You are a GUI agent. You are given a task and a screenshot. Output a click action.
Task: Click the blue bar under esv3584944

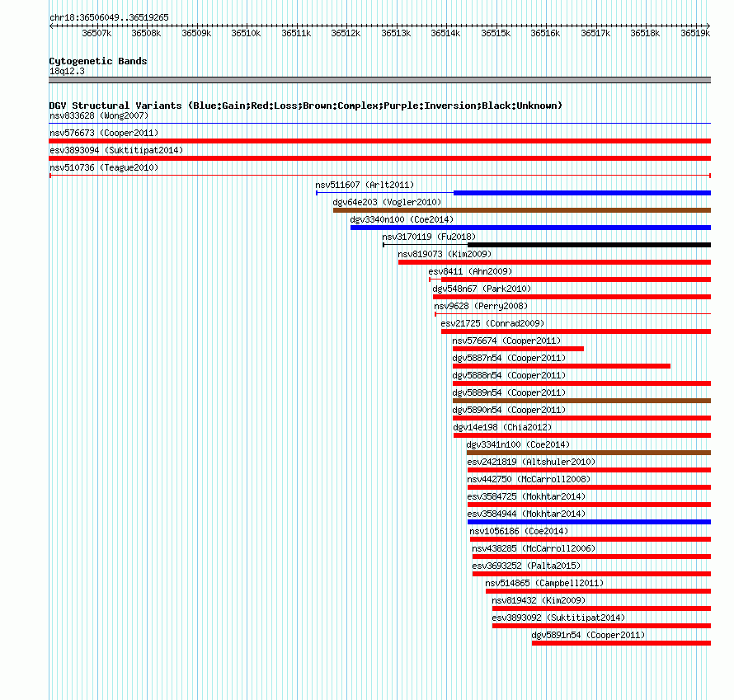pos(589,522)
